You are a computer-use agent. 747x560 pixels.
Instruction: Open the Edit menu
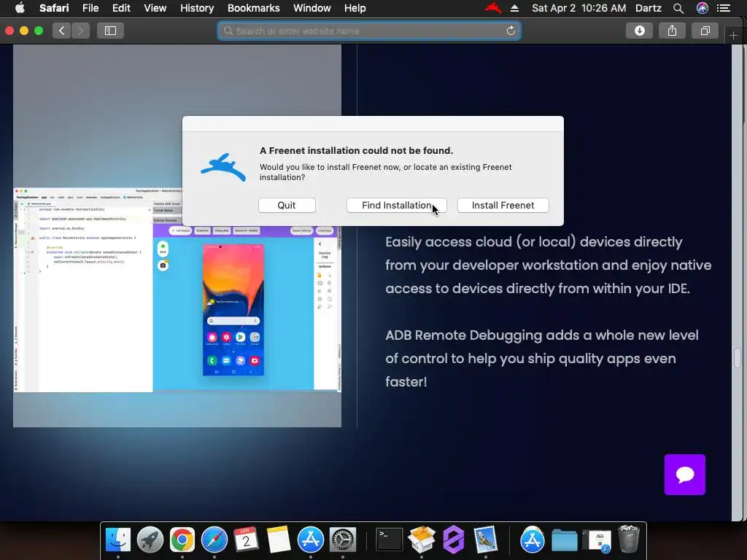pyautogui.click(x=121, y=8)
